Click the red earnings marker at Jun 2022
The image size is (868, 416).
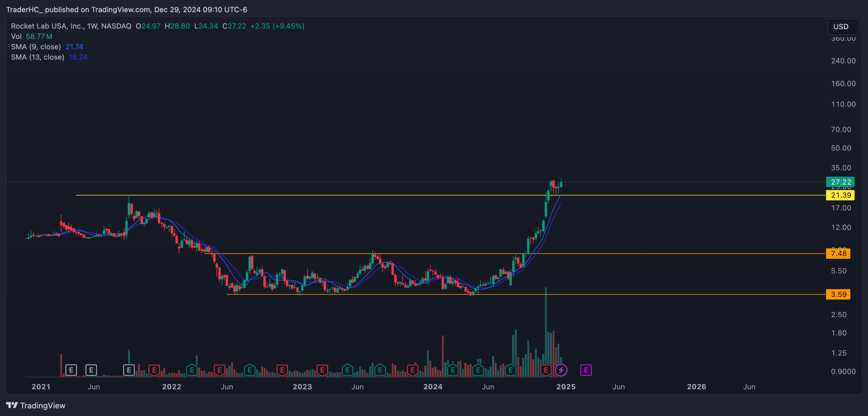[x=219, y=370]
